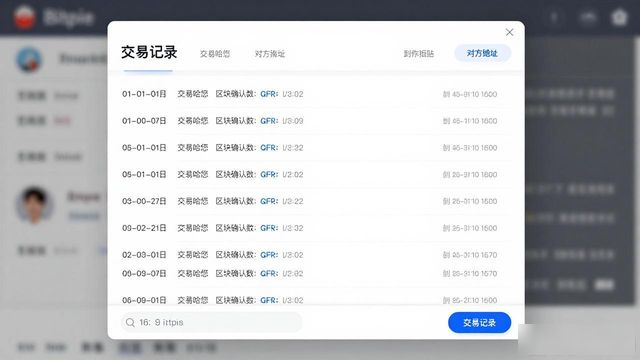Click the date 02-03-01日
640x360 pixels.
pyautogui.click(x=144, y=255)
